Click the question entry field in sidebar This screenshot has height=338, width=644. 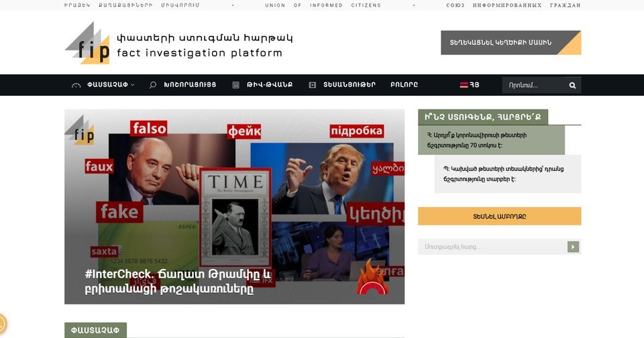492,246
